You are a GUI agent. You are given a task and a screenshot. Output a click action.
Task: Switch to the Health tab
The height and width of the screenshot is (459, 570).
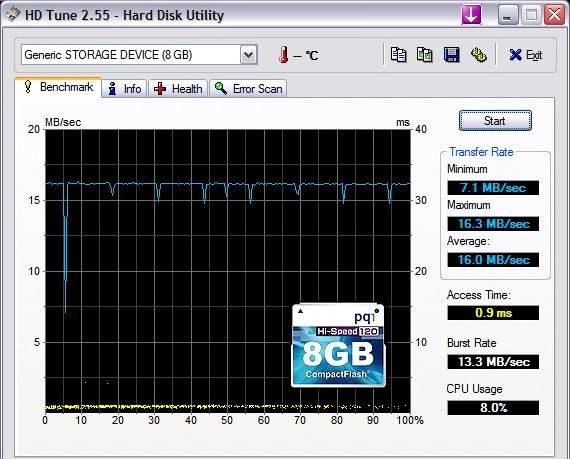click(178, 88)
